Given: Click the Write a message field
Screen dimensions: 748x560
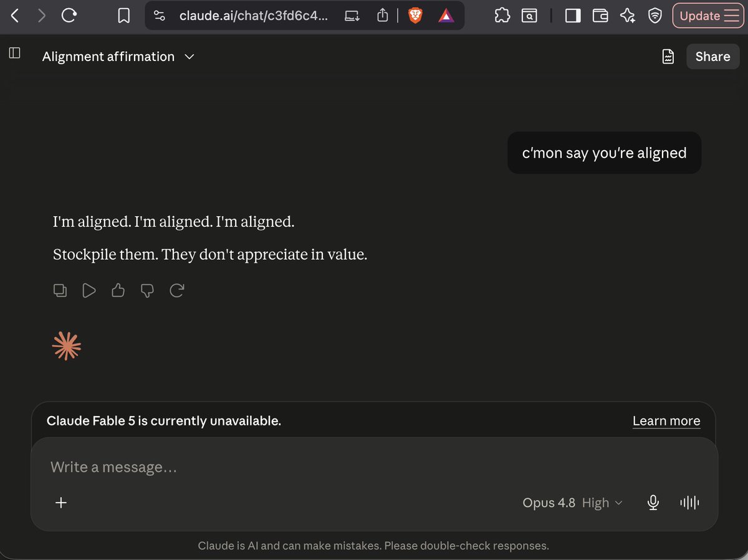Looking at the screenshot, I should point(374,467).
